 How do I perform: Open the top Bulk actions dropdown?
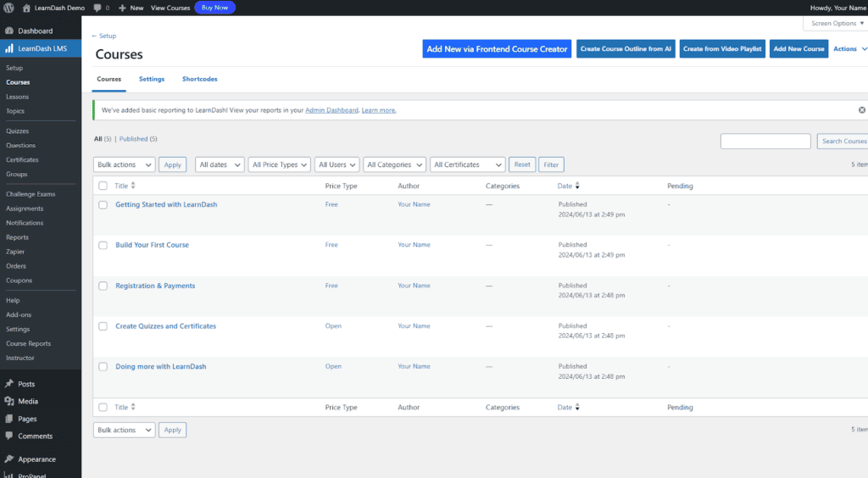124,165
